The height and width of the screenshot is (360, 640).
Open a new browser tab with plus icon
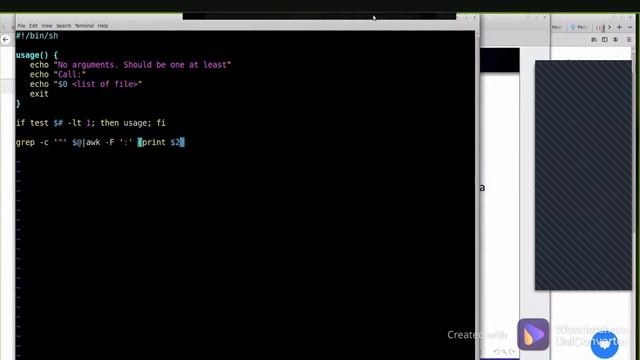click(619, 27)
